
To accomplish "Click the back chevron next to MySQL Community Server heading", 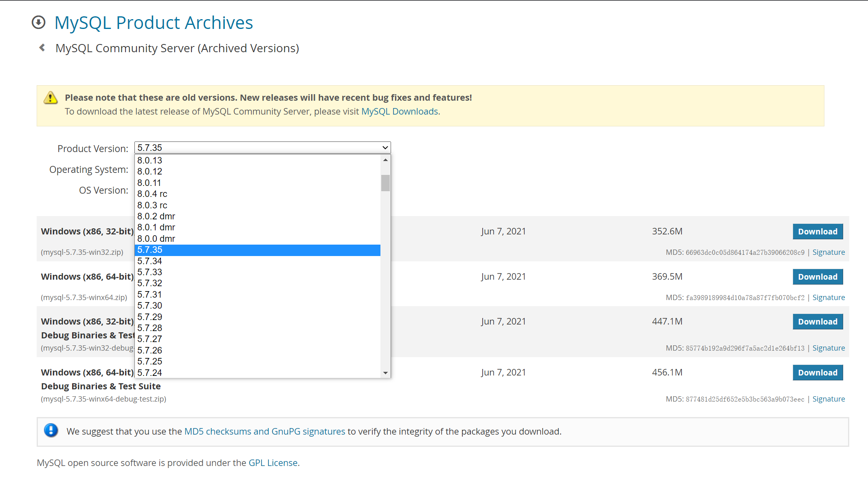I will 42,48.
